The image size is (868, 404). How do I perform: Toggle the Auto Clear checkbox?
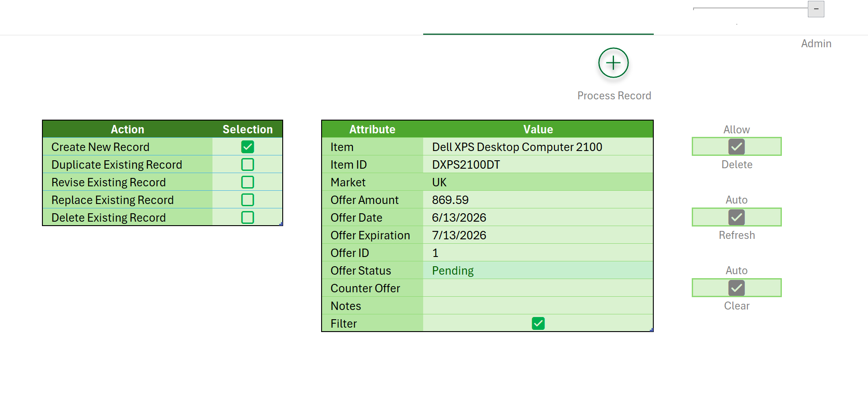pyautogui.click(x=736, y=288)
